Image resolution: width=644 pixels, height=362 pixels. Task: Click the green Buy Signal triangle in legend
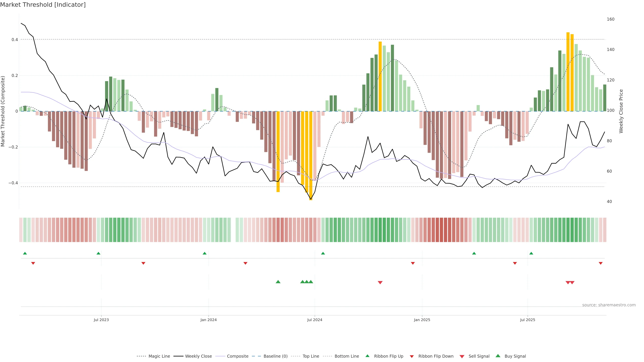[x=498, y=356]
